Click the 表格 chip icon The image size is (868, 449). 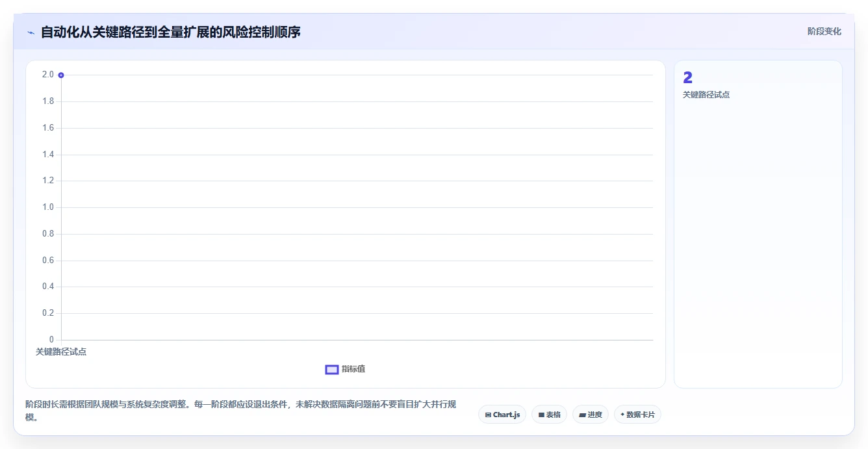tap(541, 415)
